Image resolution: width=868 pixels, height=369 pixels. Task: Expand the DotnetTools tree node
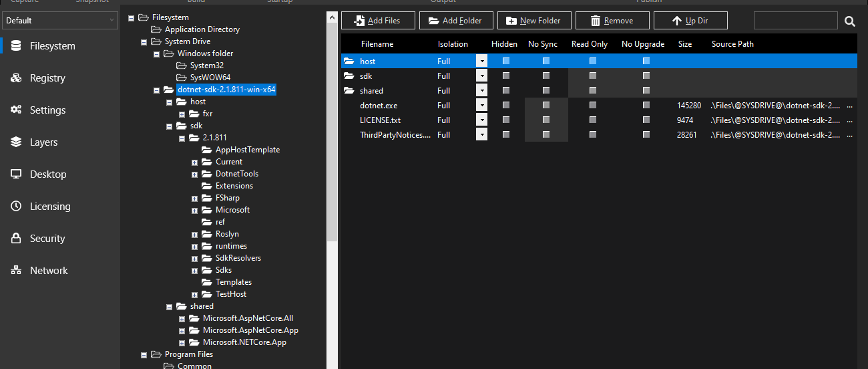coord(194,174)
